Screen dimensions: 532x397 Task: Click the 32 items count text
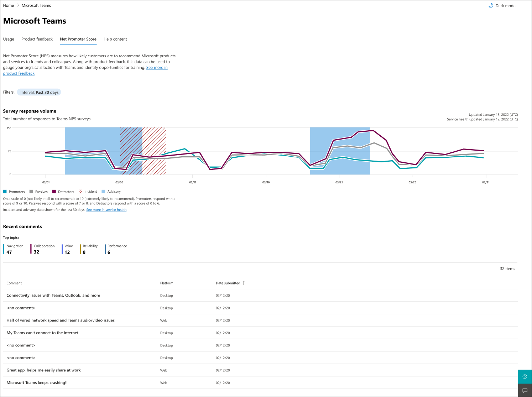pyautogui.click(x=507, y=268)
